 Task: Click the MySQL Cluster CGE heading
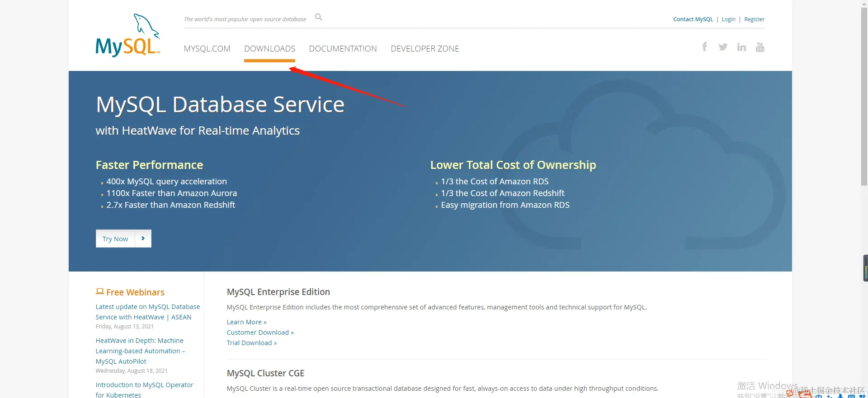(265, 373)
